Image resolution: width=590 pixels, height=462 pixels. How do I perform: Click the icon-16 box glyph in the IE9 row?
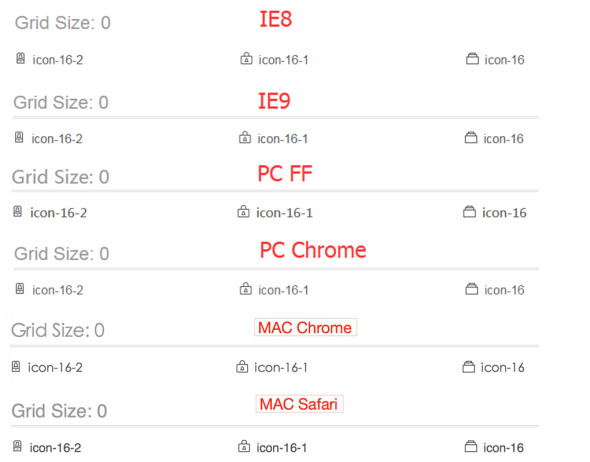click(x=471, y=137)
